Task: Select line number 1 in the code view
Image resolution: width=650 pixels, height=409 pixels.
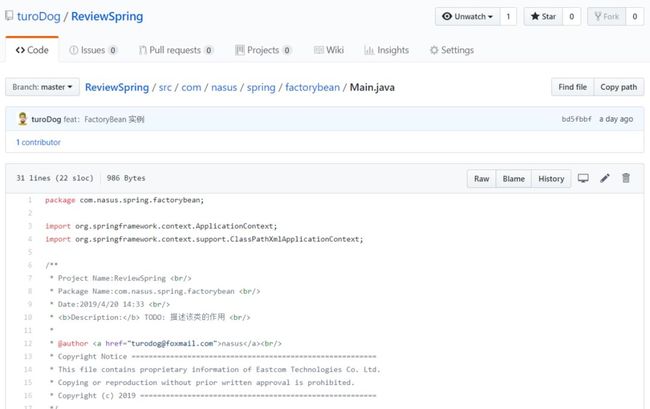Action: [x=30, y=200]
